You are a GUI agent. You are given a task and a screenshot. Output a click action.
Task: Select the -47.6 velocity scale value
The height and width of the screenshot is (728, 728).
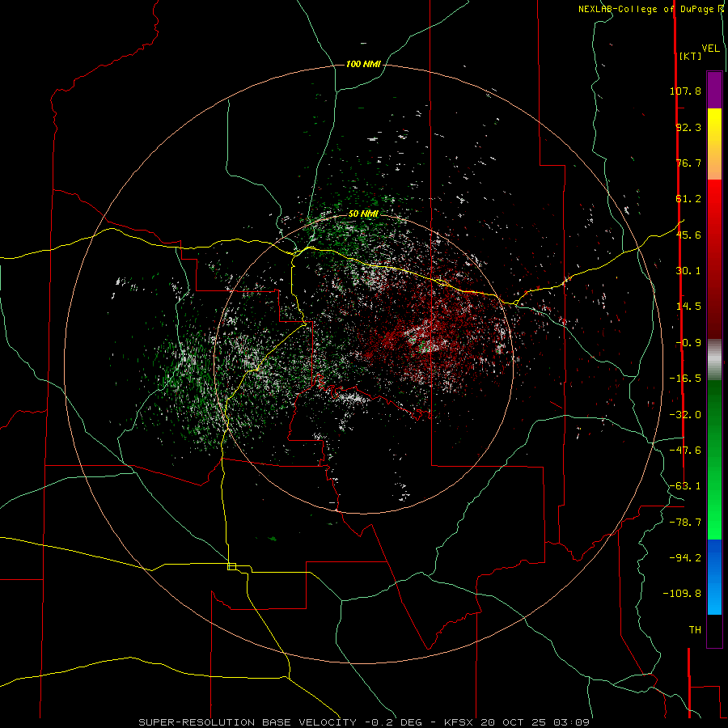click(x=685, y=451)
